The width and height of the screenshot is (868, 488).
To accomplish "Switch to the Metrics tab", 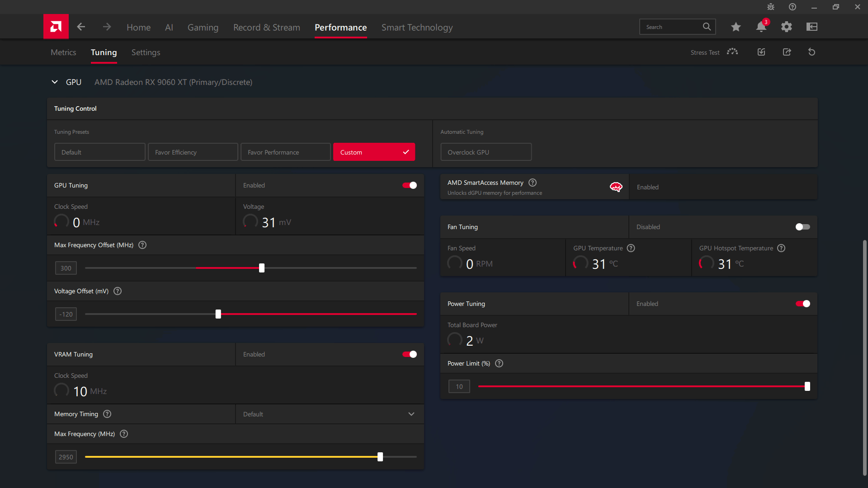I will [x=63, y=52].
